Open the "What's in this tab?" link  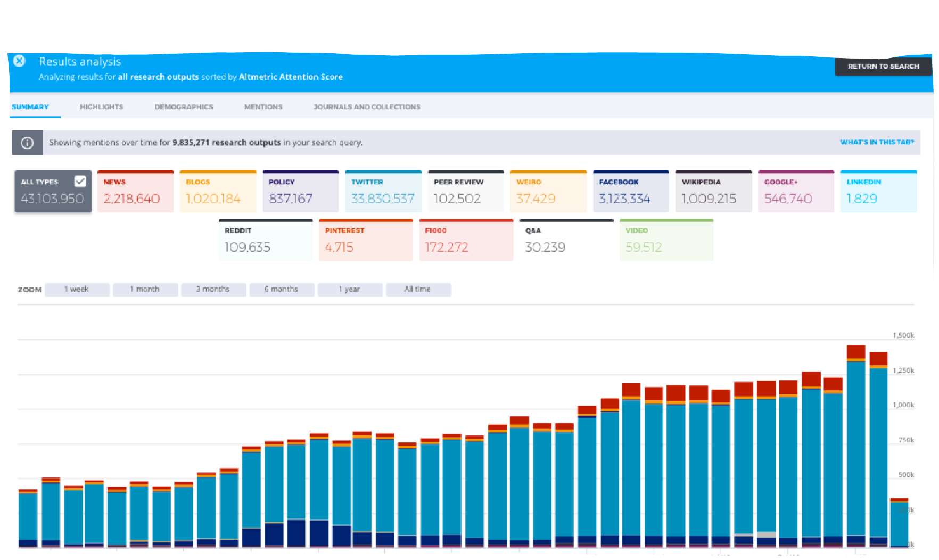pyautogui.click(x=876, y=142)
